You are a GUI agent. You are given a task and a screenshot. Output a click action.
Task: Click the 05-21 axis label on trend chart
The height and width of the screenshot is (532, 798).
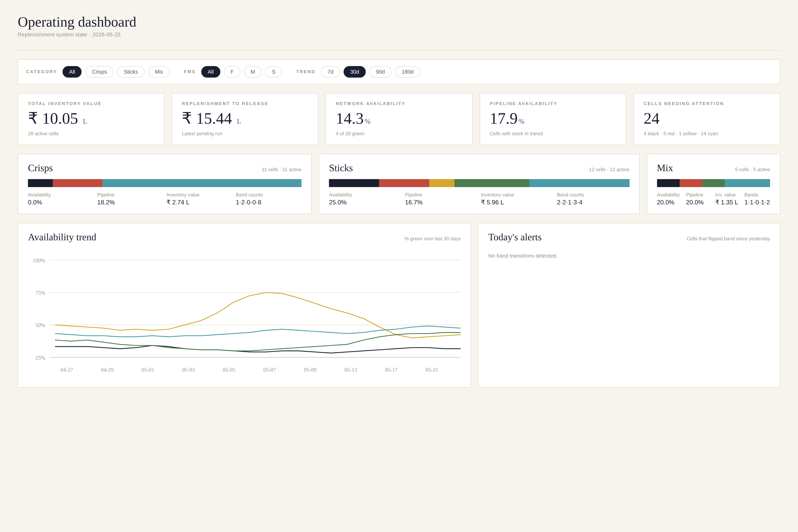coord(432,370)
